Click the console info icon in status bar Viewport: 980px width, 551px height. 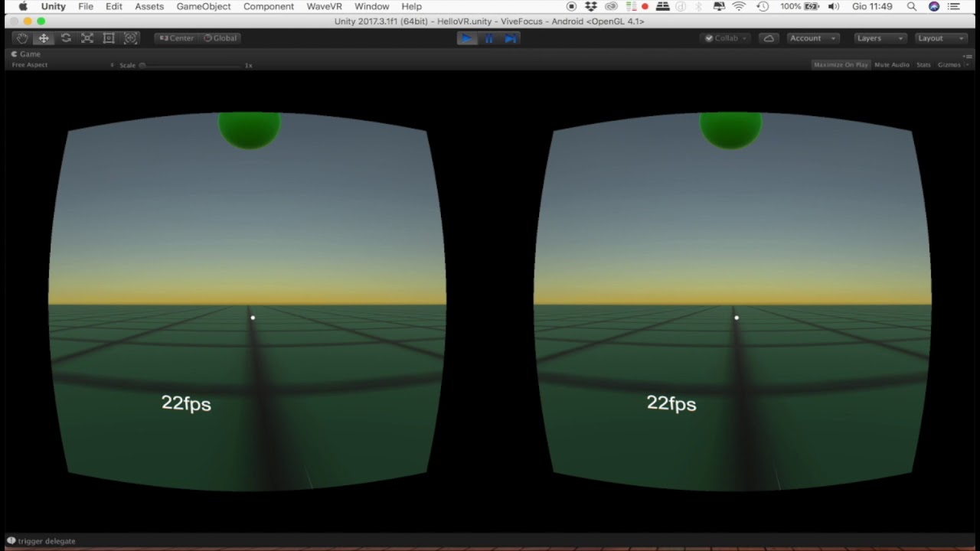11,541
